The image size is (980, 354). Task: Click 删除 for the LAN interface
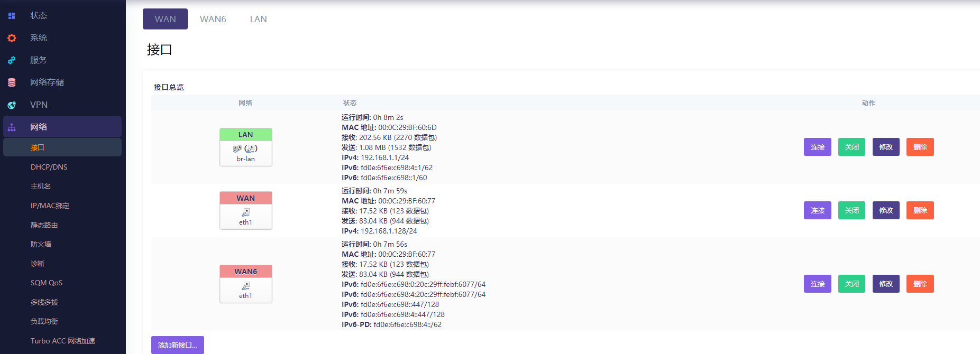(920, 147)
